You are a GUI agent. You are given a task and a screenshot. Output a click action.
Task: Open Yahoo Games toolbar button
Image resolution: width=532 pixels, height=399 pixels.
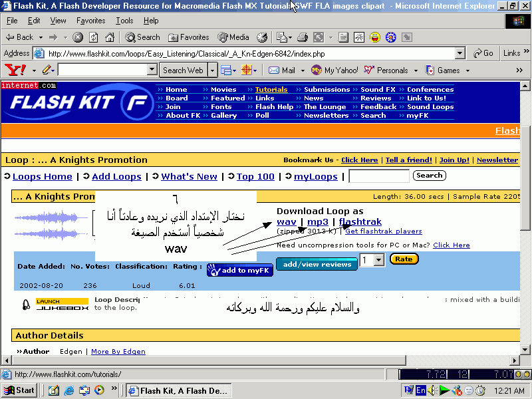click(x=444, y=70)
